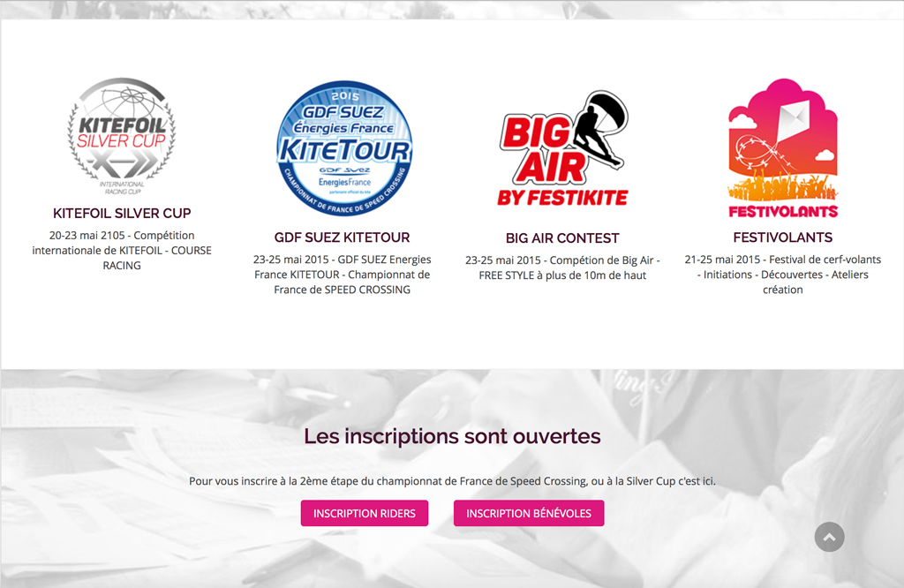Click the Kitefoil Silver Cup logo

122,136
